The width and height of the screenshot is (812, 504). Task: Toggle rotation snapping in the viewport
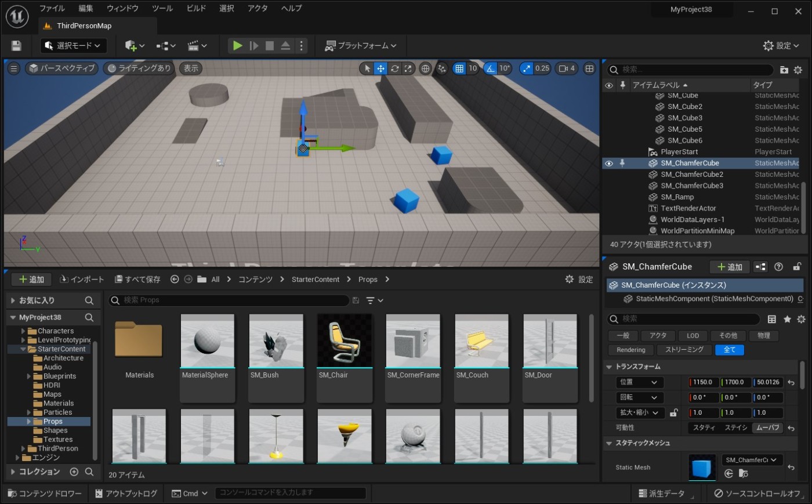click(x=491, y=68)
